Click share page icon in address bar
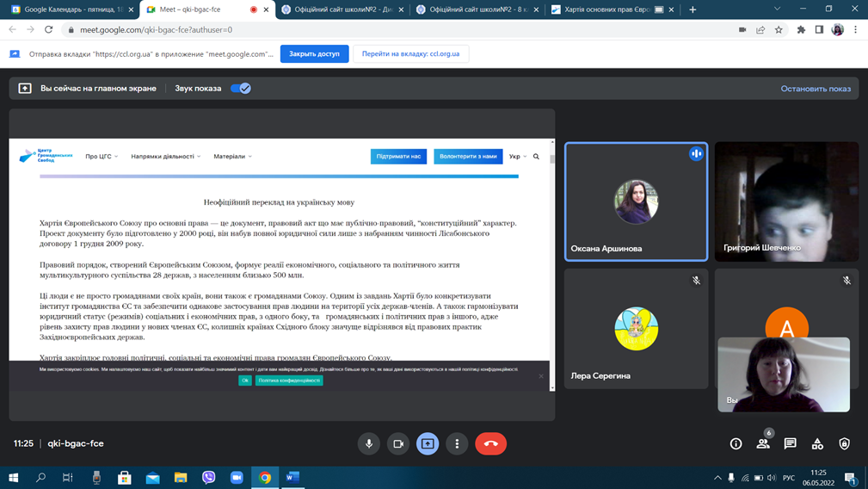Viewport: 868px width, 489px height. pos(760,30)
